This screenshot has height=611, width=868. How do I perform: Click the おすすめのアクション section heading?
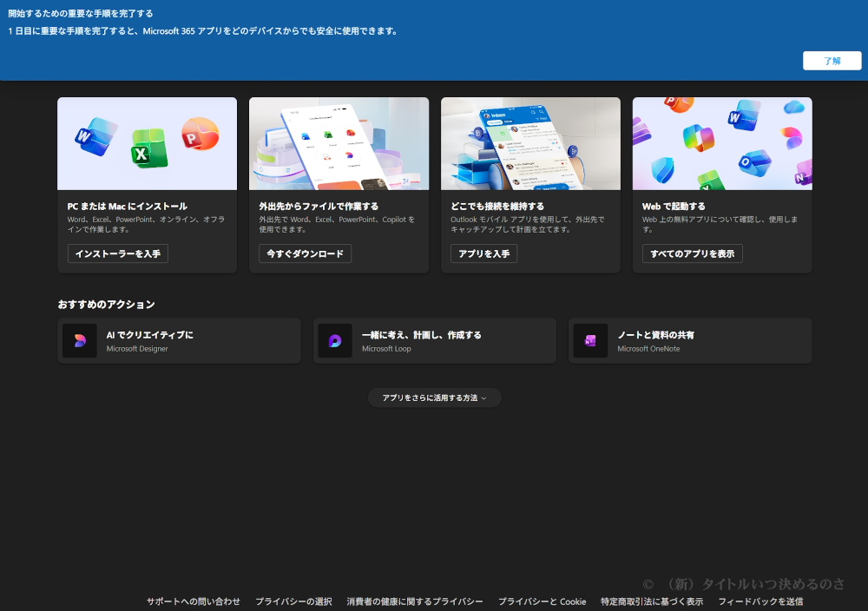click(106, 305)
